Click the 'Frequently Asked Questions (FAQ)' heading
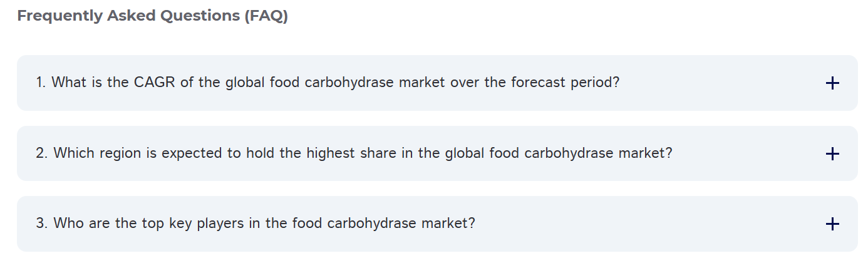This screenshot has height=263, width=868. (153, 16)
